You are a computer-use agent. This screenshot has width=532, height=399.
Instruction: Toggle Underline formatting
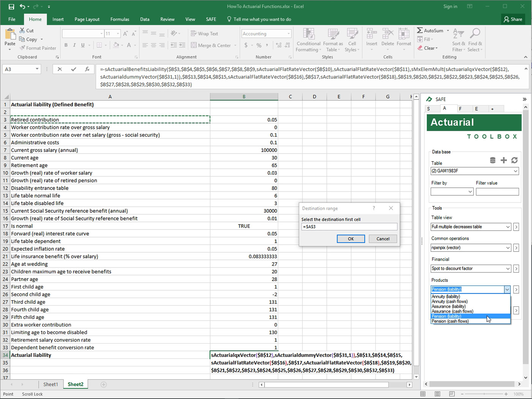83,45
